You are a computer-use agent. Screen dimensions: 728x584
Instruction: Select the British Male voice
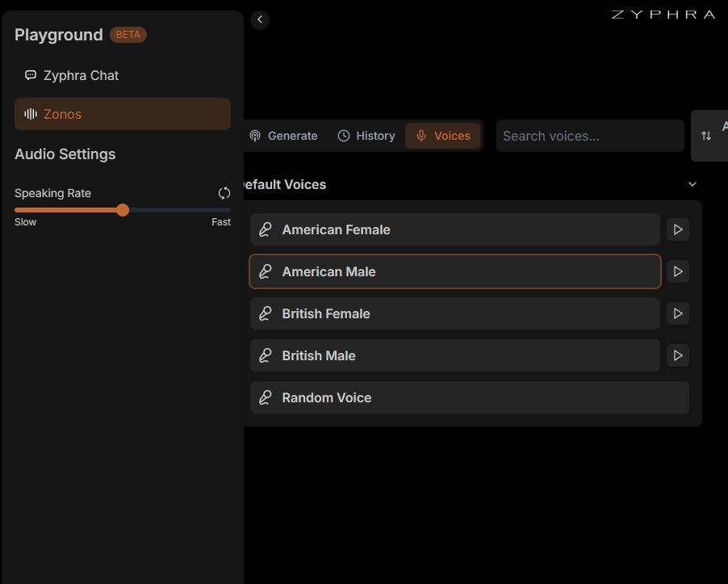tap(454, 355)
